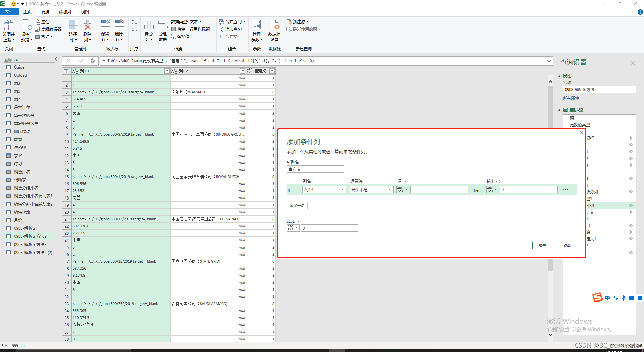This screenshot has height=352, width=644.
Task: Open the 追加查询 menu
Action: coord(232,29)
